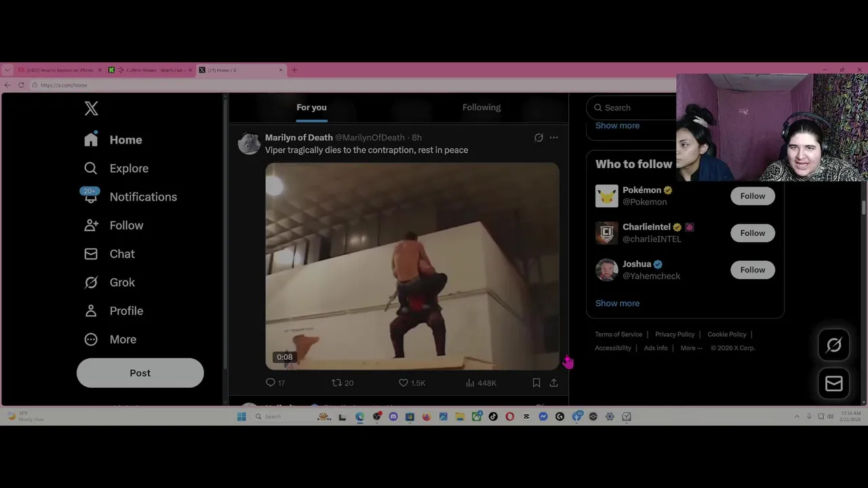Click Show more below Who to follow
This screenshot has width=868, height=488.
pos(617,303)
